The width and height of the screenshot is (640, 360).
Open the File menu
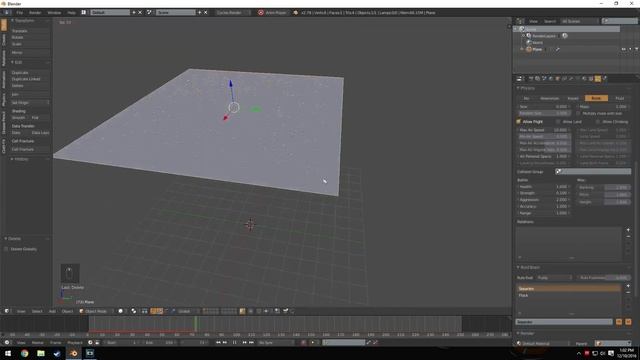tap(20, 13)
